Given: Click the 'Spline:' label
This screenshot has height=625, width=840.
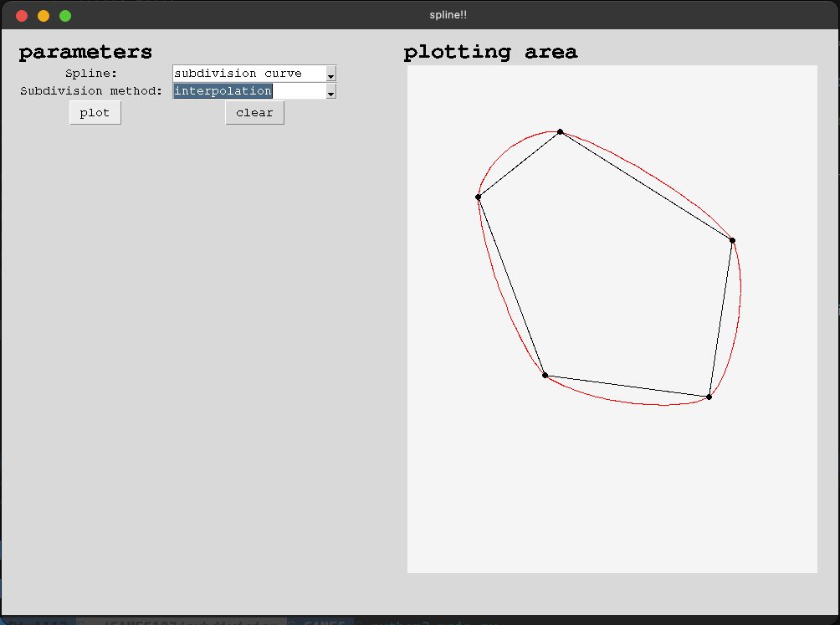Looking at the screenshot, I should tap(91, 74).
